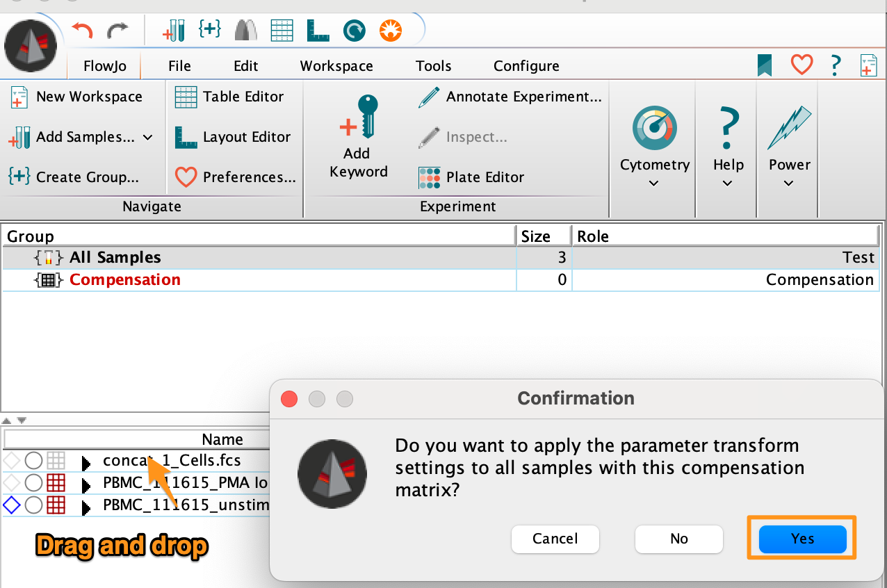The width and height of the screenshot is (887, 588).
Task: Toggle the diamond marker on PBMC unstim row
Action: click(12, 505)
